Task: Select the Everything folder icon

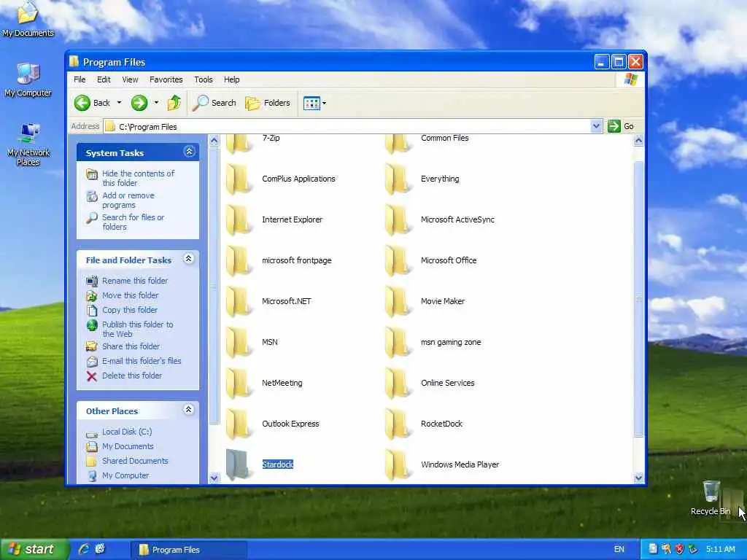Action: [x=398, y=179]
